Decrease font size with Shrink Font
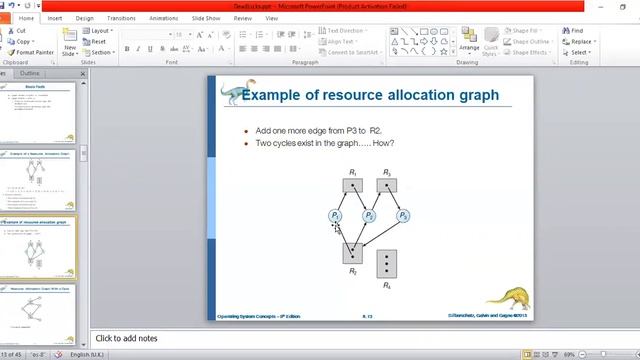Image resolution: width=640 pixels, height=360 pixels. [x=211, y=35]
